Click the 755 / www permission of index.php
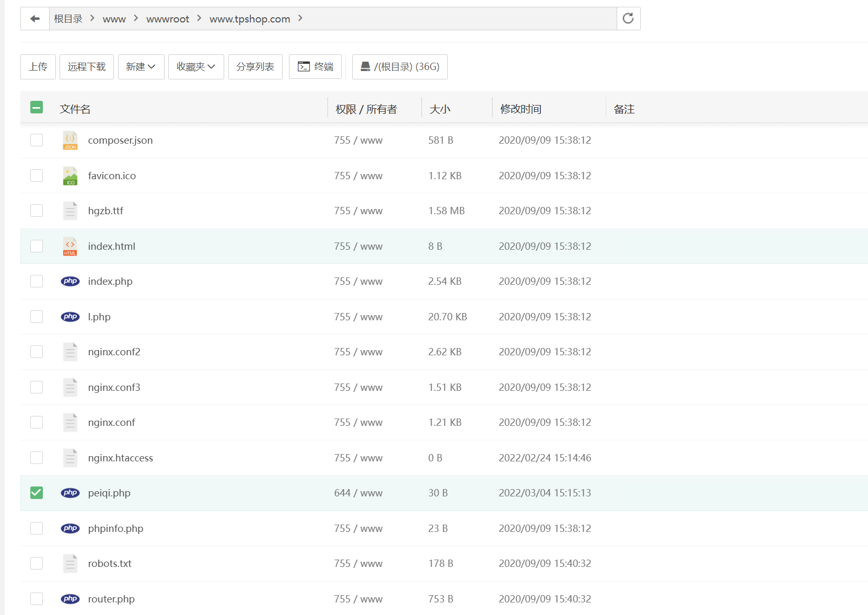868x615 pixels. coord(358,282)
